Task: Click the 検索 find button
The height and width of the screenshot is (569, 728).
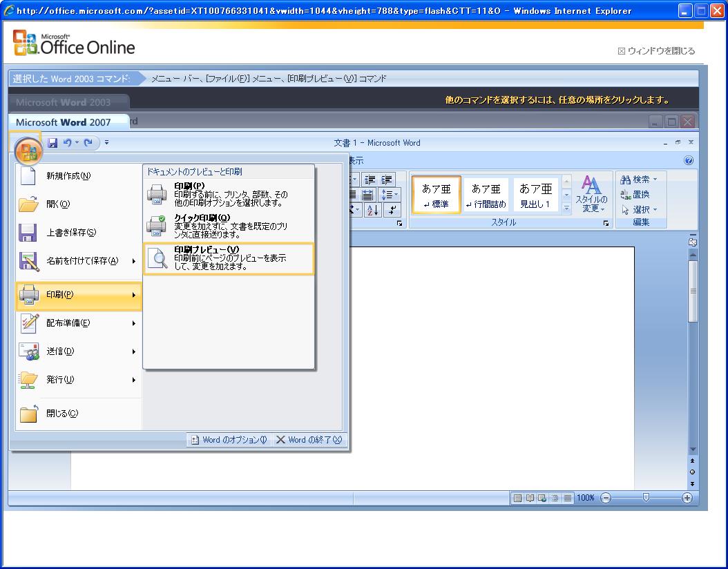Action: (639, 179)
